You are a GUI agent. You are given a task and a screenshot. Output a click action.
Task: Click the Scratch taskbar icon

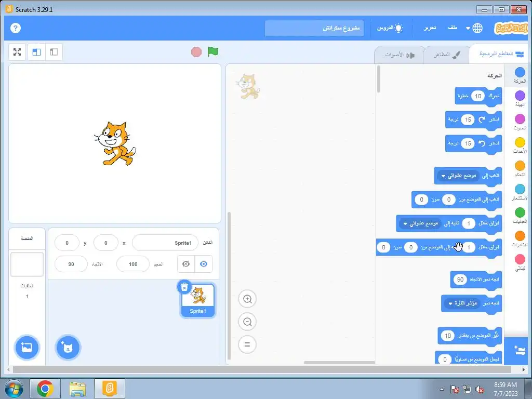pos(110,389)
